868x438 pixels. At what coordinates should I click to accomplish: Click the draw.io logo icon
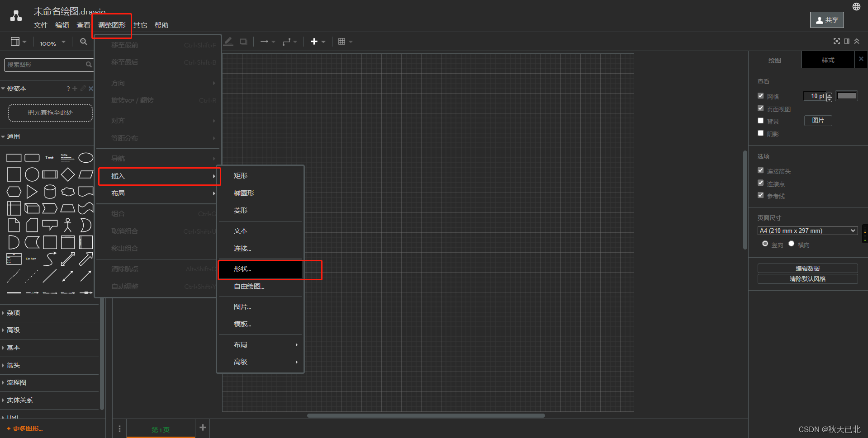click(16, 16)
